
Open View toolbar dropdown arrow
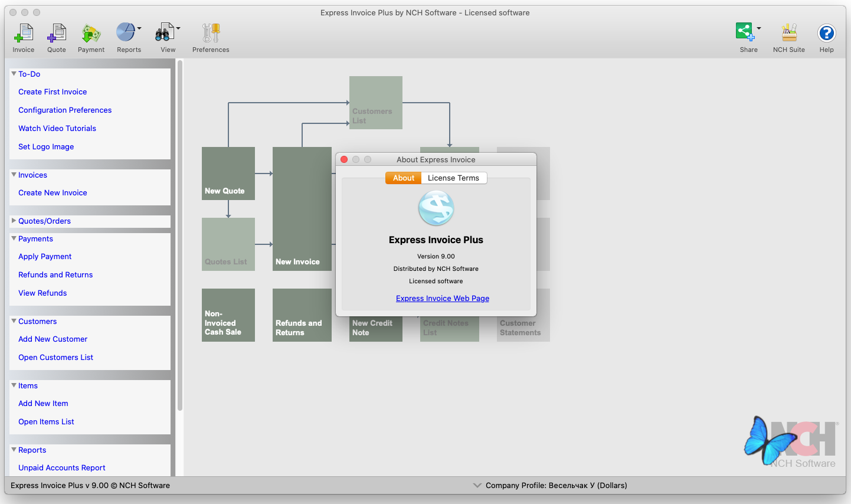pyautogui.click(x=178, y=28)
